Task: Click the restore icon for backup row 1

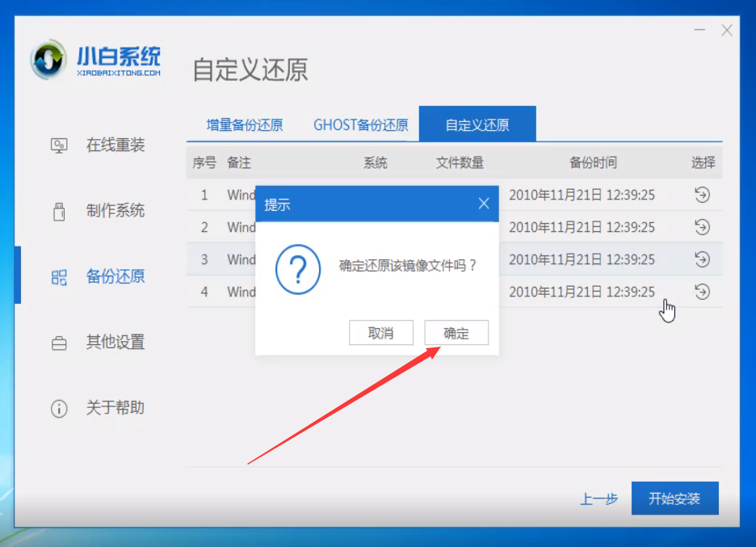Action: coord(703,194)
